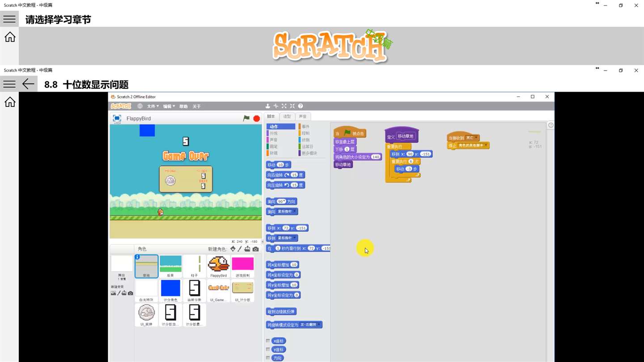This screenshot has width=644, height=362.
Task: Choose new backdrop from library icon
Action: tap(114, 293)
